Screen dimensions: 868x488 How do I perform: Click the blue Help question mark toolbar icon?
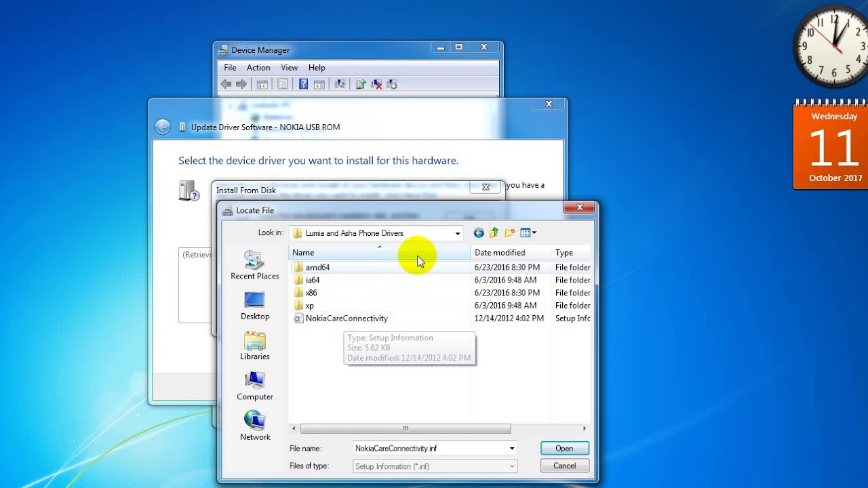tap(303, 84)
